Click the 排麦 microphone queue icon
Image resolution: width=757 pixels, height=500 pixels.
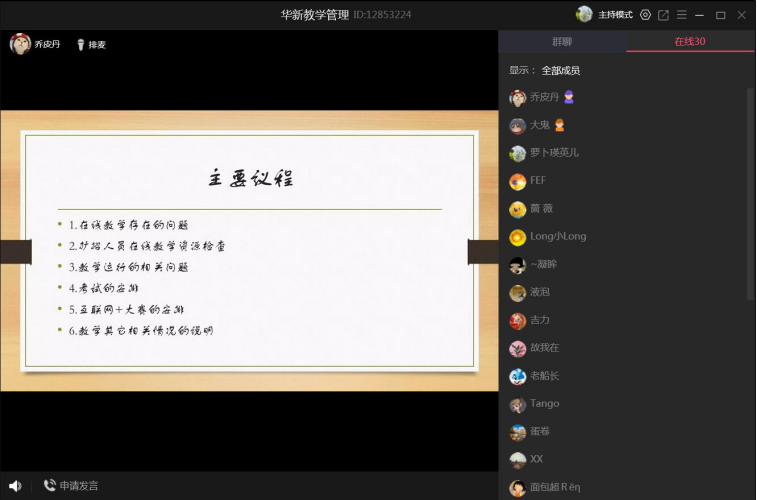pyautogui.click(x=80, y=44)
